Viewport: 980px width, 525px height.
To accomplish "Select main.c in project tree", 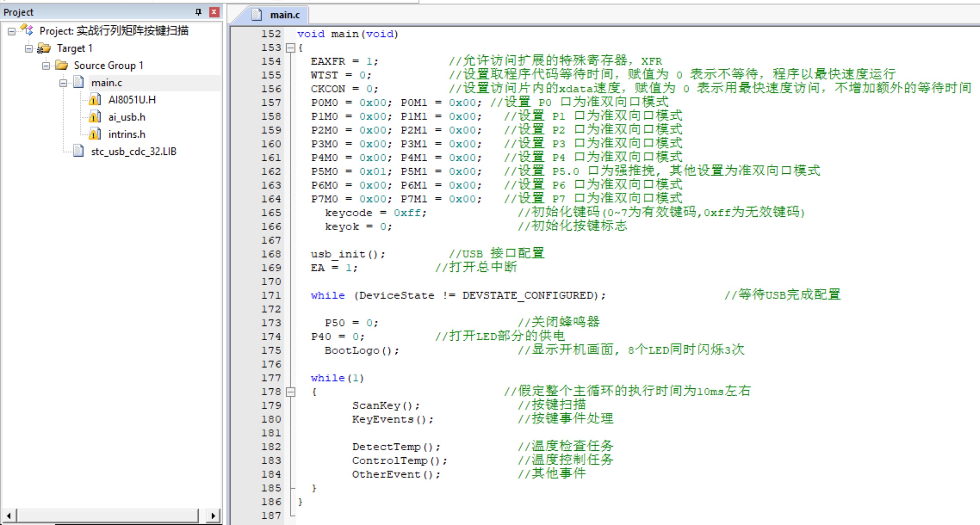I will [106, 83].
